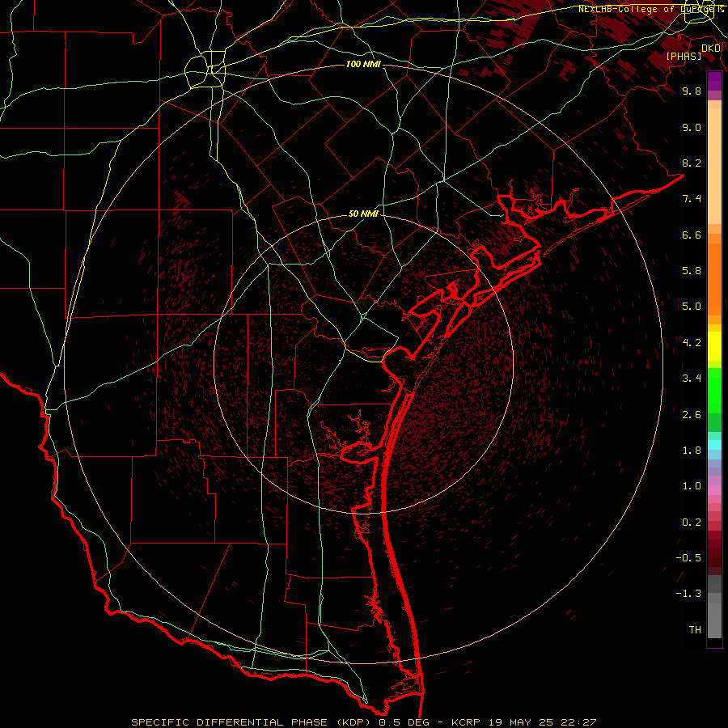Click the "7.4" scale value
Image resolution: width=728 pixels, height=728 pixels.
[x=692, y=199]
